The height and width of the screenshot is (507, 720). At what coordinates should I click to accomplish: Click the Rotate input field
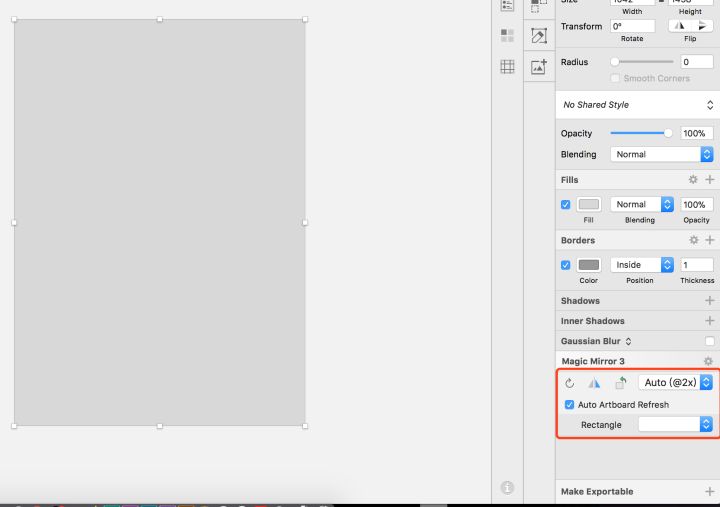(633, 26)
